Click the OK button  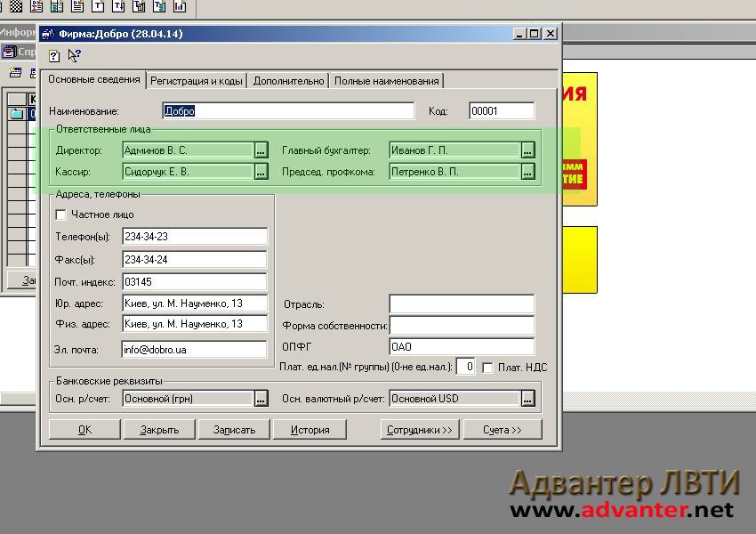click(84, 430)
